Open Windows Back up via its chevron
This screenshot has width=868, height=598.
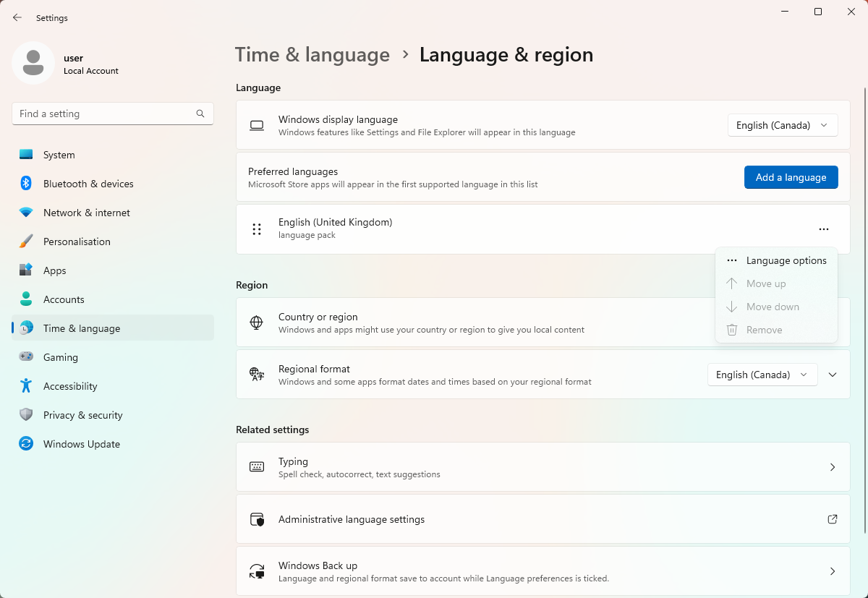pyautogui.click(x=833, y=571)
